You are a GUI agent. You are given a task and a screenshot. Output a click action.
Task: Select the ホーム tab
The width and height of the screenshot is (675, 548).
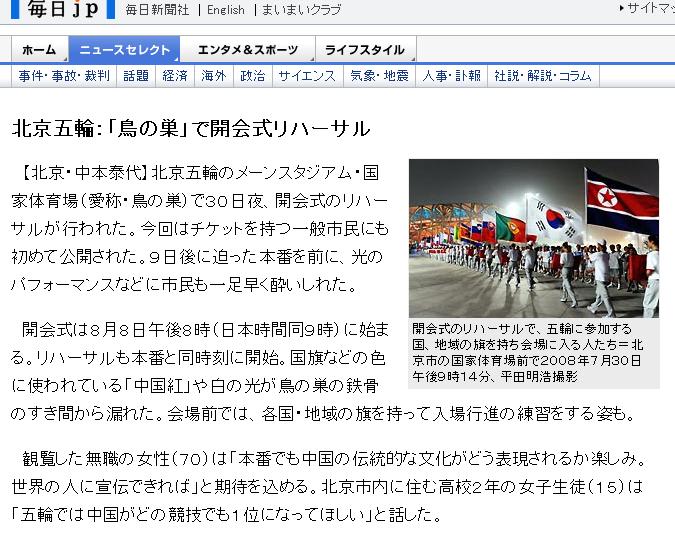point(39,50)
